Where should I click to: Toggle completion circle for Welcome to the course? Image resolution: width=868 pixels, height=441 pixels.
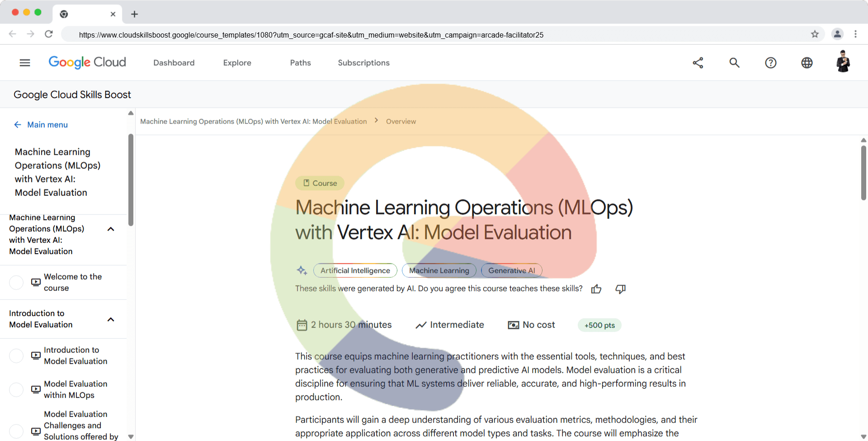(x=16, y=282)
